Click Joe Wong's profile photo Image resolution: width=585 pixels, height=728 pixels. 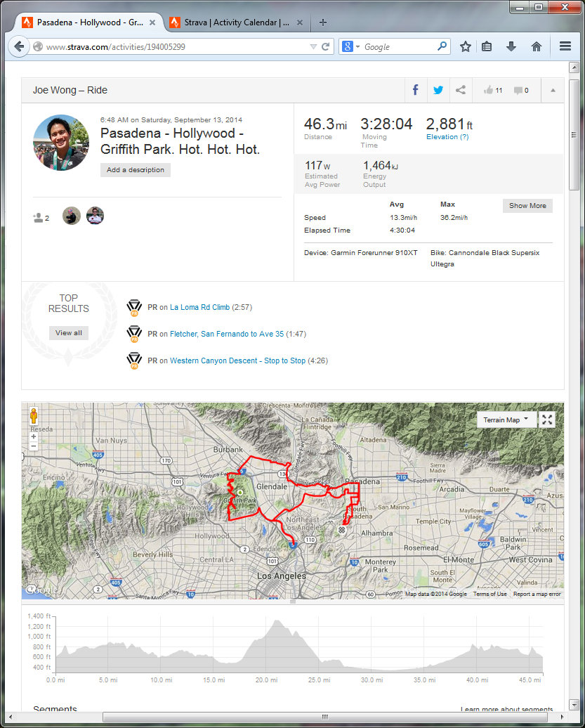61,143
